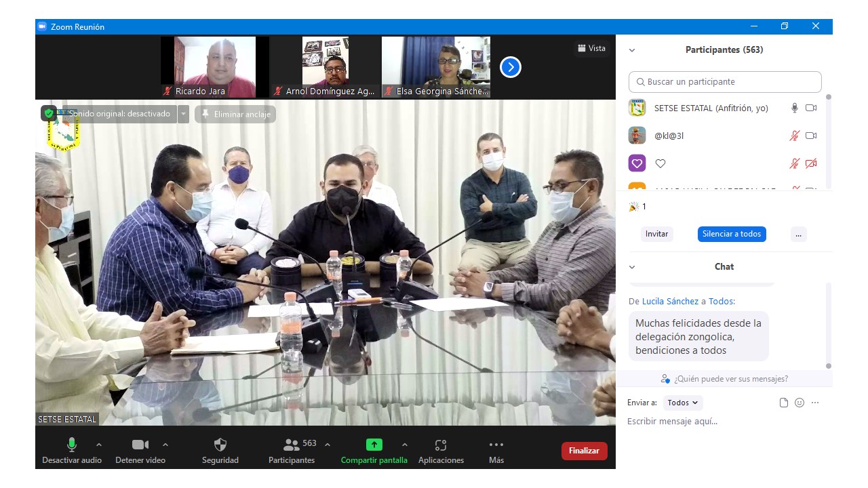Toggle the Participantes panel from the toolbar
This screenshot has width=868, height=488.
(292, 450)
